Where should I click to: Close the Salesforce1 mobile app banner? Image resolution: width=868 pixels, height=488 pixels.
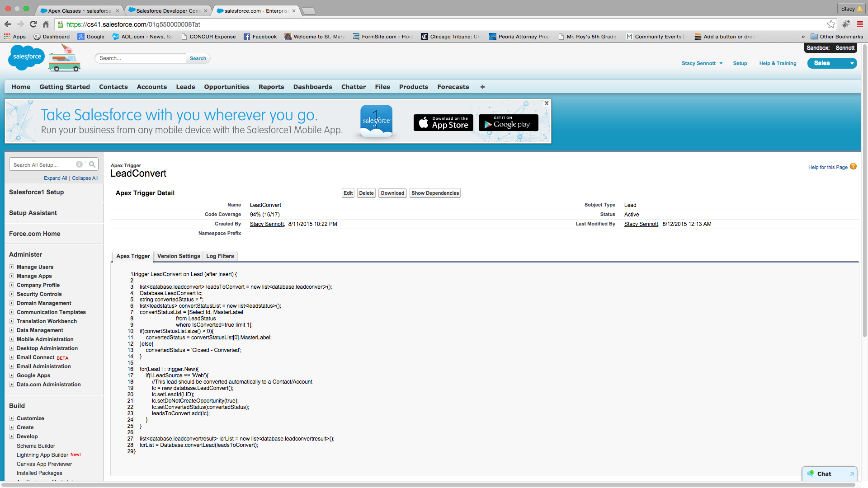point(547,103)
